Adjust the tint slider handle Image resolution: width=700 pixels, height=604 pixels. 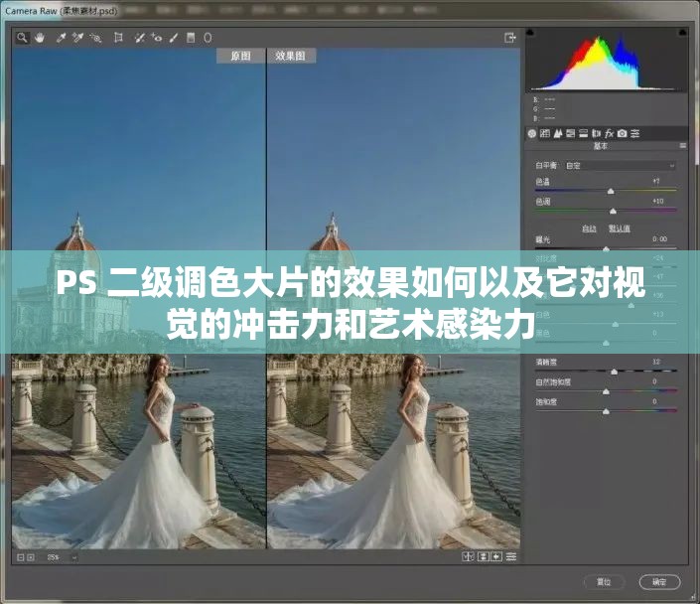point(613,211)
